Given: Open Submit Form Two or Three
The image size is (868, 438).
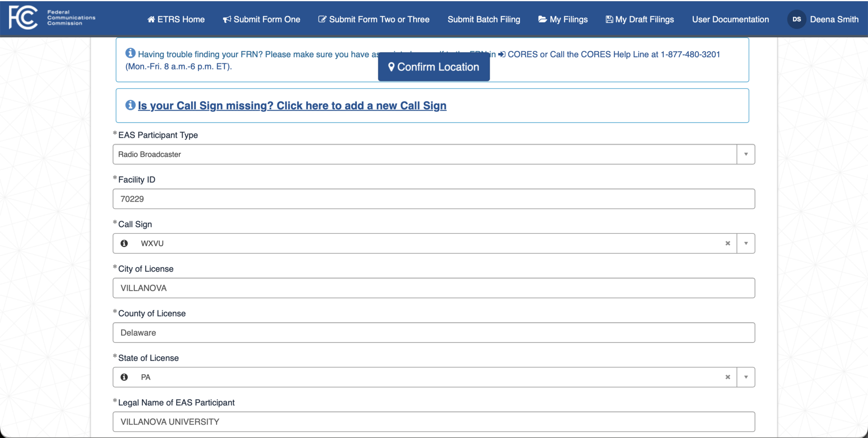Looking at the screenshot, I should pos(374,19).
